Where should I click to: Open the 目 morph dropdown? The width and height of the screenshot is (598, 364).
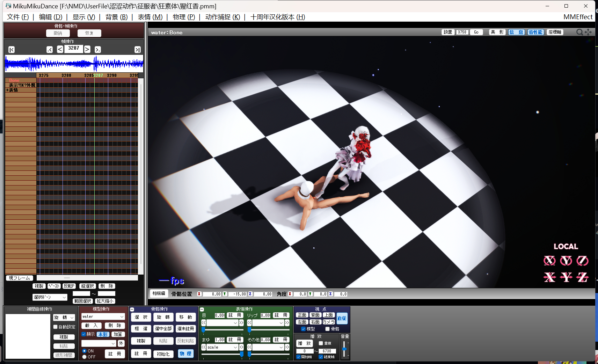[223, 323]
